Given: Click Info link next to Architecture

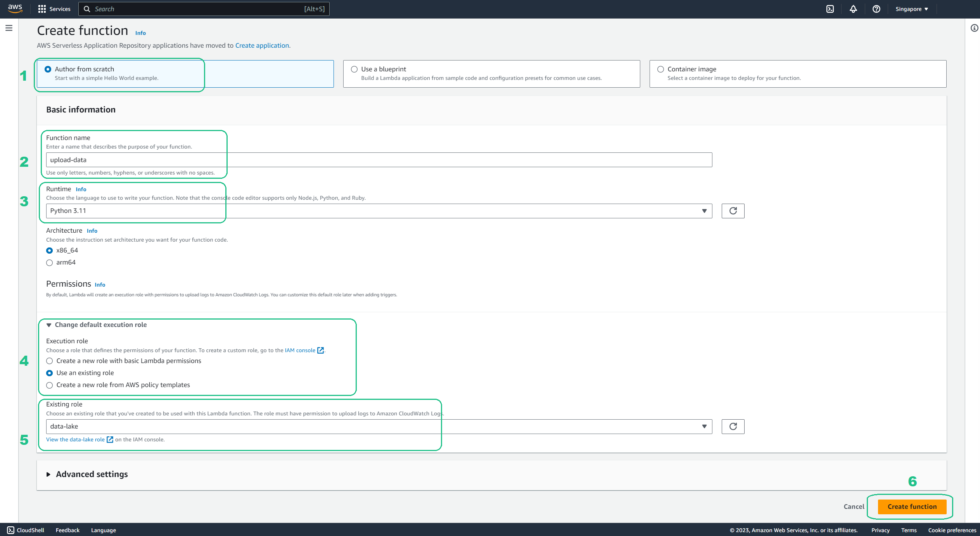Looking at the screenshot, I should pos(92,231).
